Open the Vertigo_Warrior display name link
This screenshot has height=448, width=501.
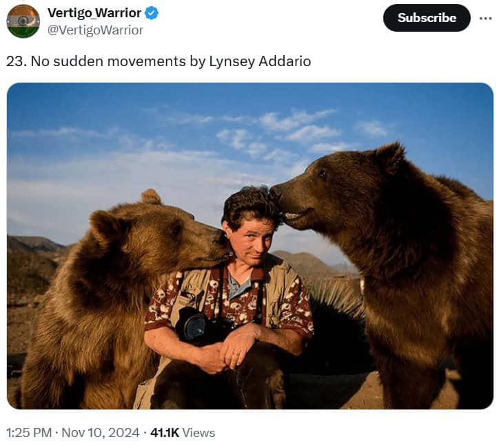pyautogui.click(x=94, y=13)
